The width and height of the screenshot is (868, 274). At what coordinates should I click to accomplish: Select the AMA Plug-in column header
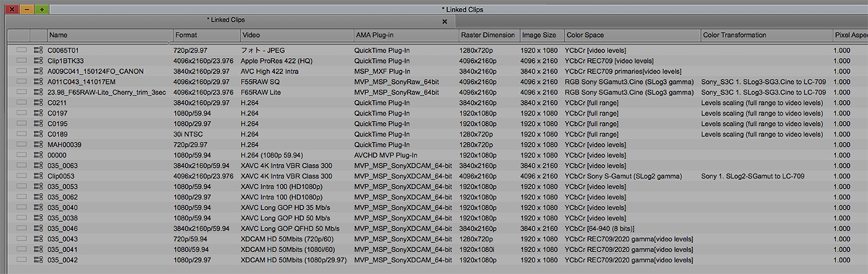pos(406,35)
